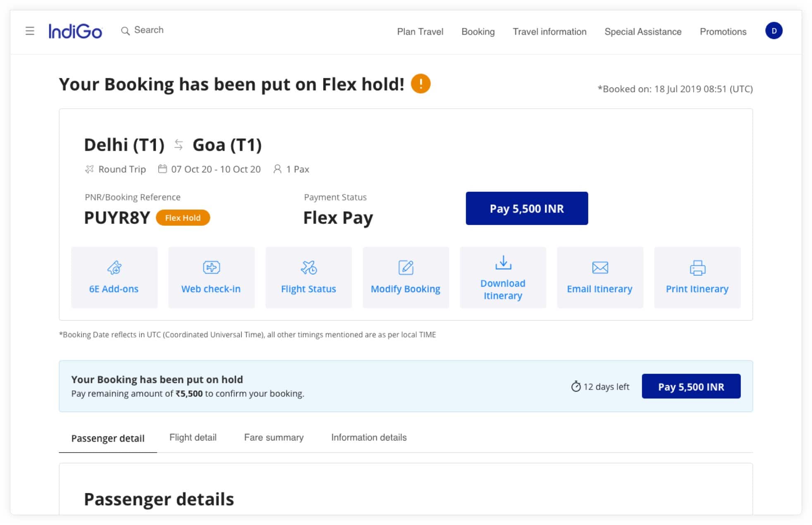Image resolution: width=812 pixels, height=525 pixels.
Task: Click Pay 5,500 INR beside Flex Pay
Action: [527, 208]
